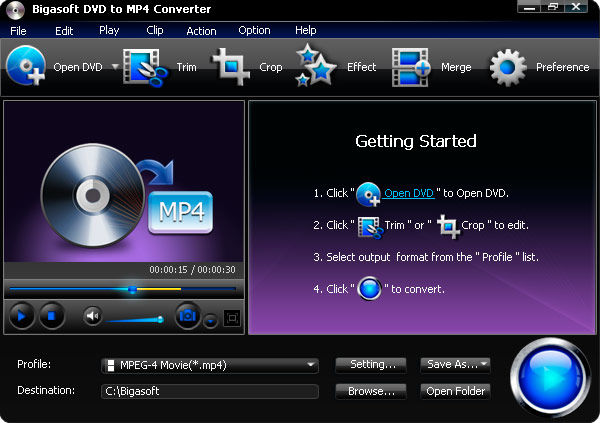Restore down the Bigasoft window

(x=553, y=7)
